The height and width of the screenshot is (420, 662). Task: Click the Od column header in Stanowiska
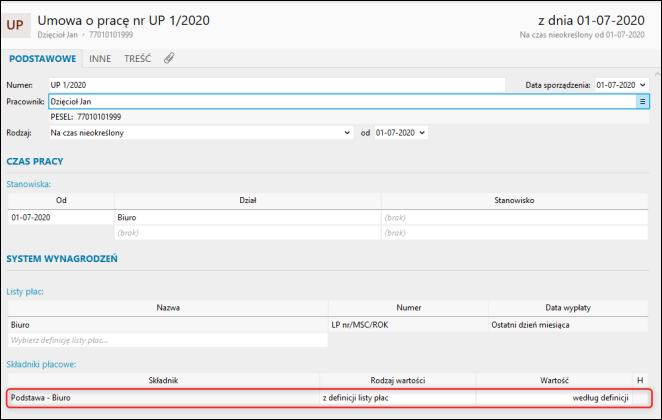[x=61, y=200]
